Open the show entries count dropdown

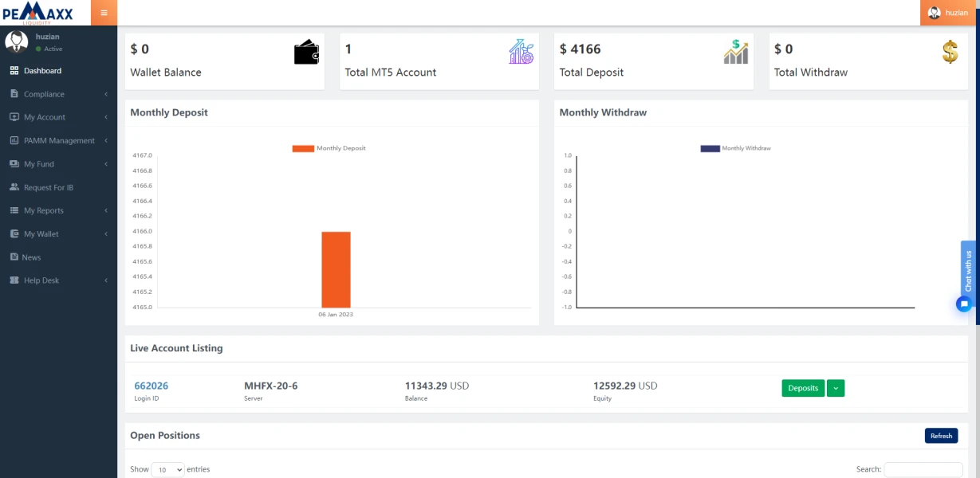pyautogui.click(x=168, y=470)
